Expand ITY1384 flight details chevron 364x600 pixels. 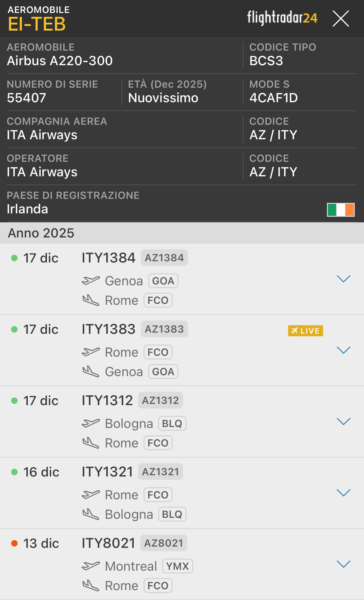[343, 279]
